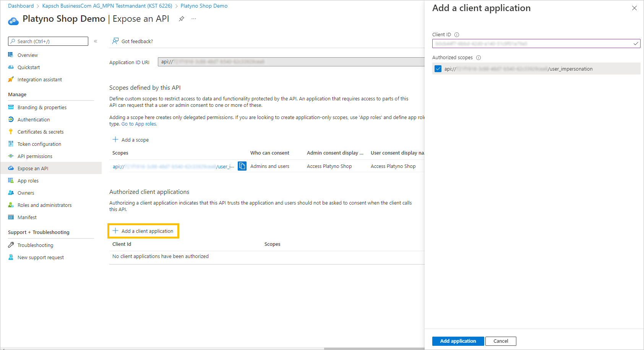Click the Application ID URI field
Viewport: 644px width, 350px height.
tap(291, 62)
